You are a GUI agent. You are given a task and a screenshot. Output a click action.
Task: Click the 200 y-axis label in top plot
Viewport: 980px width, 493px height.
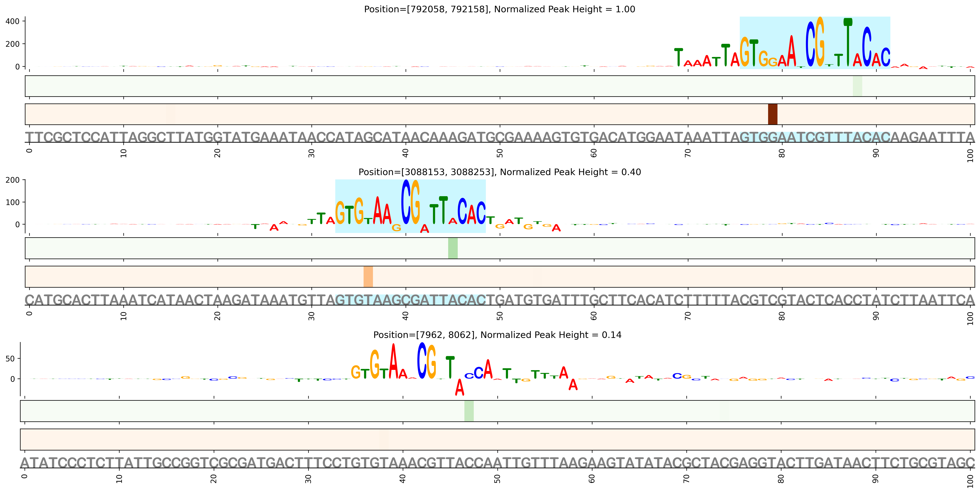(13, 44)
